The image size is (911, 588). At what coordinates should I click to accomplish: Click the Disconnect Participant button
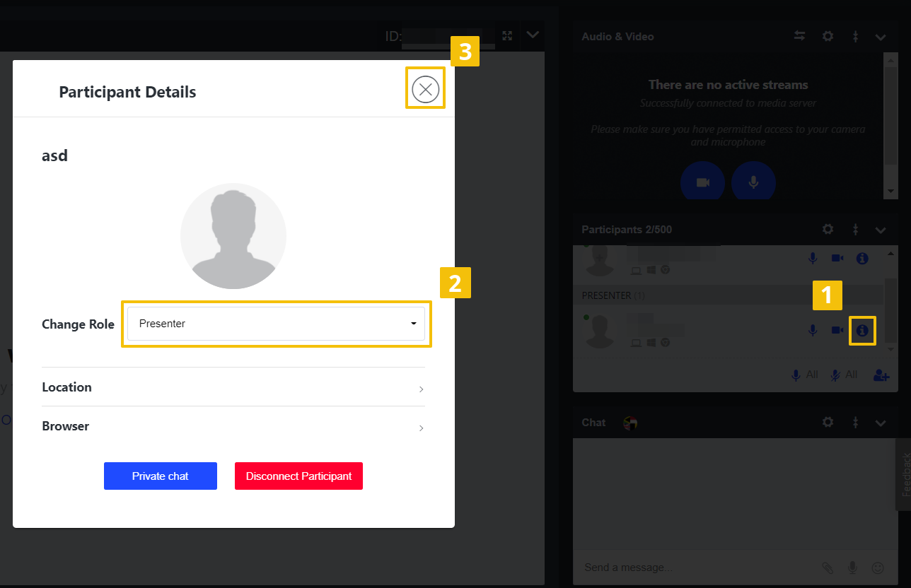pos(298,476)
